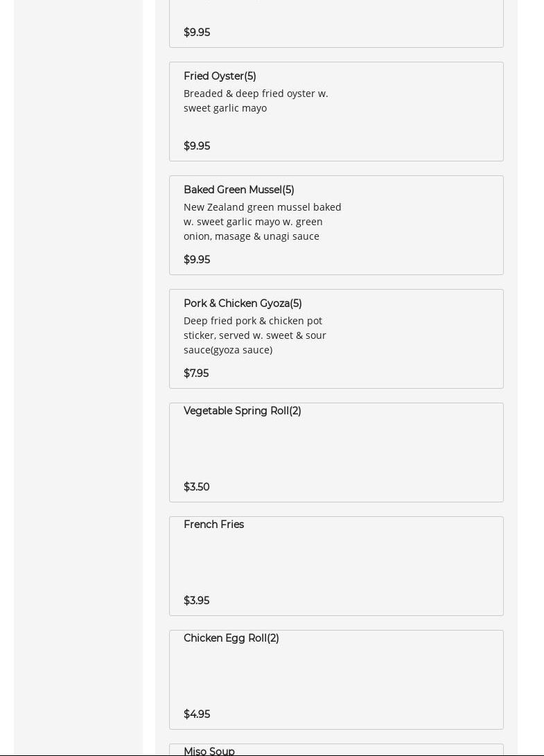This screenshot has width=544, height=756.
Task: Click the deep fried pot sticker description
Action: tap(254, 335)
